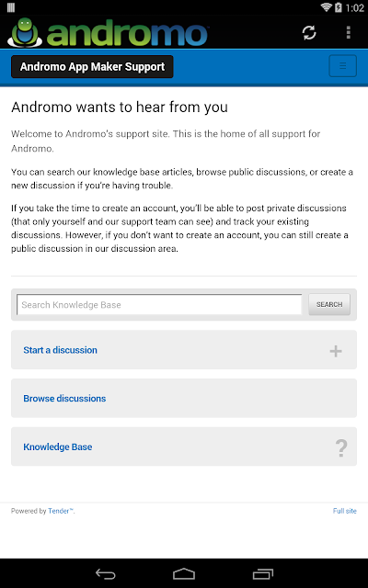Open the Start a discussion link
The width and height of the screenshot is (368, 588).
coord(60,350)
